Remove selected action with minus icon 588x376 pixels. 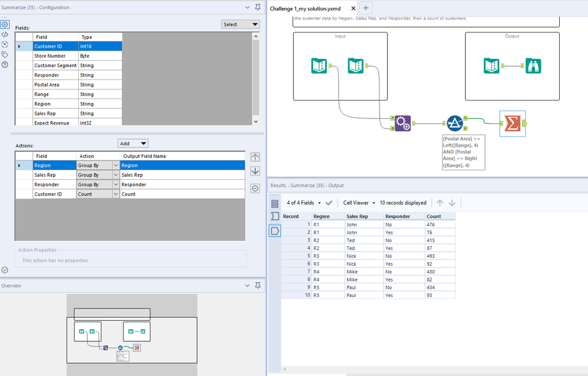coord(255,189)
